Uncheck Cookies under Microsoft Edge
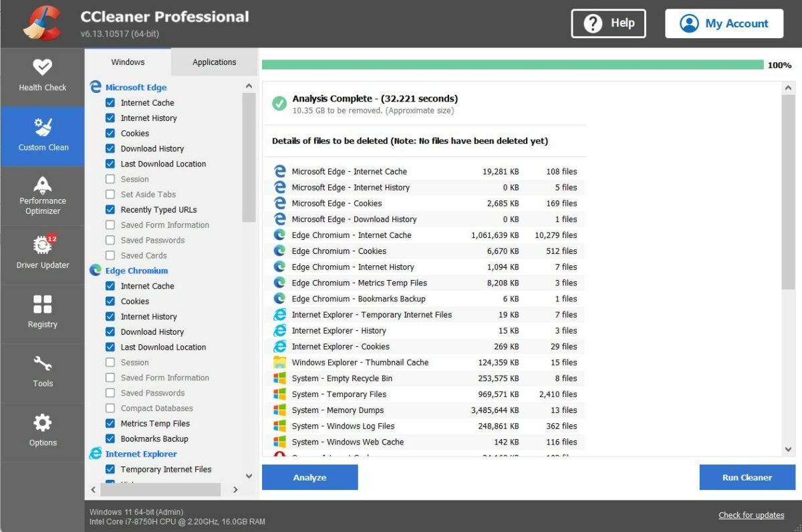802x532 pixels. (x=112, y=133)
